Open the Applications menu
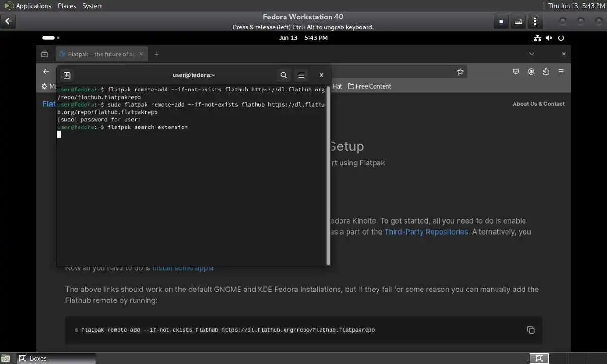This screenshot has height=364, width=607. (28, 6)
